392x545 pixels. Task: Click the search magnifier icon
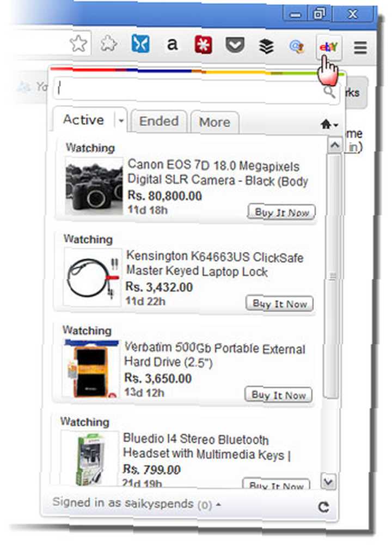click(x=329, y=92)
